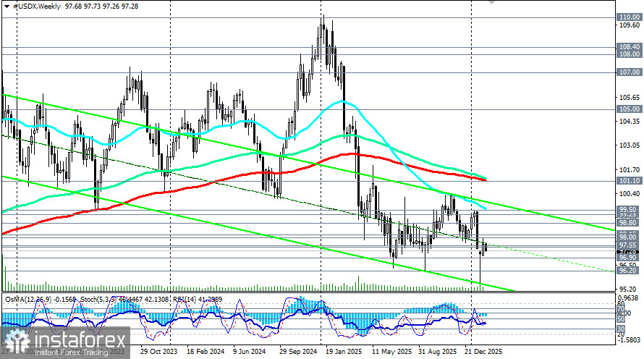Select the 108.00 price level label
Image resolution: width=644 pixels, height=359 pixels.
pos(630,54)
